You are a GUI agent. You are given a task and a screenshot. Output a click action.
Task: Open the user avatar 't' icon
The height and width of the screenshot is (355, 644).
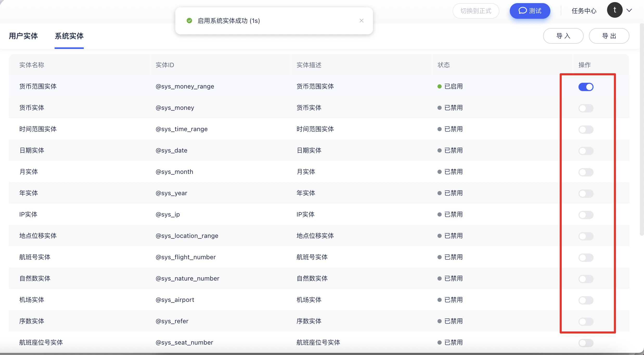tap(615, 10)
